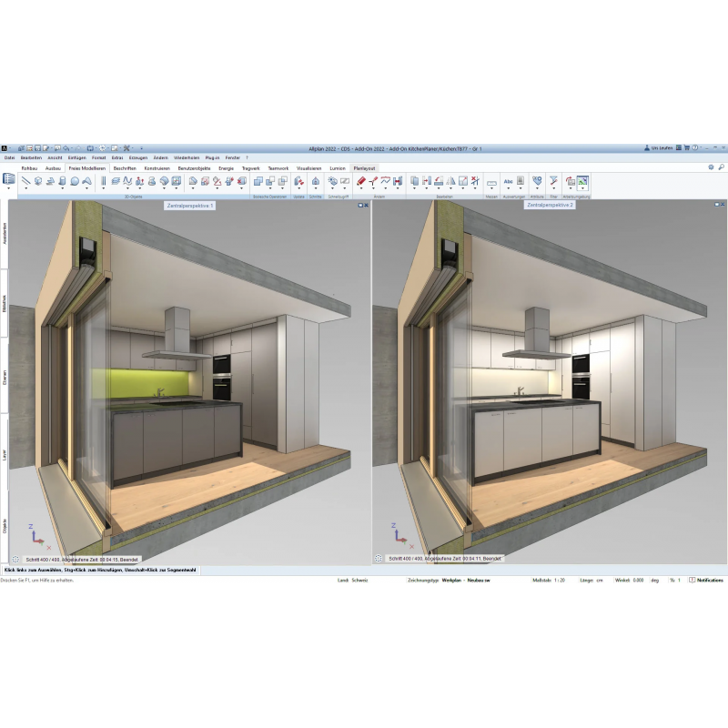728x728 pixels.
Task: Open the Extras menu
Action: click(x=117, y=157)
